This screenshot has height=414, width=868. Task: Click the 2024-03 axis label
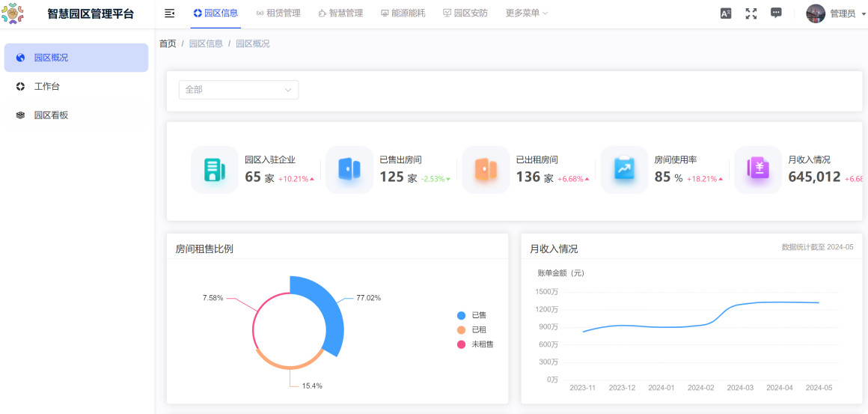pyautogui.click(x=740, y=388)
